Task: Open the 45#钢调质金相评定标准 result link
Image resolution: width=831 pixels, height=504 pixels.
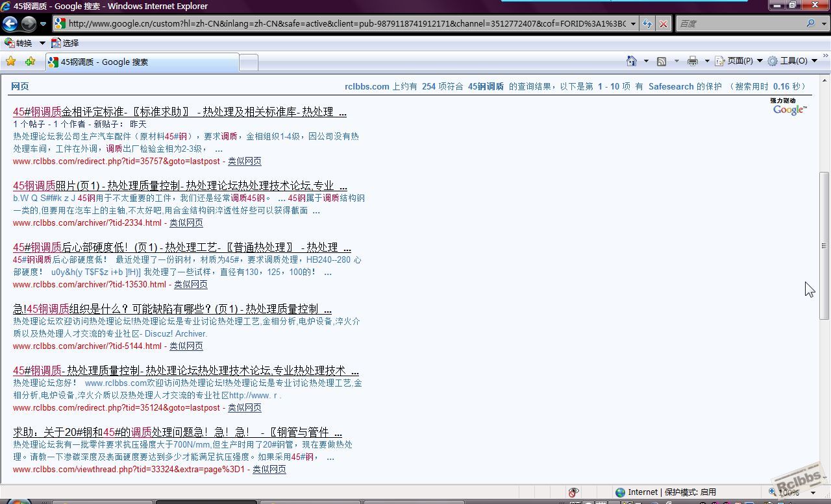Action: pos(180,112)
